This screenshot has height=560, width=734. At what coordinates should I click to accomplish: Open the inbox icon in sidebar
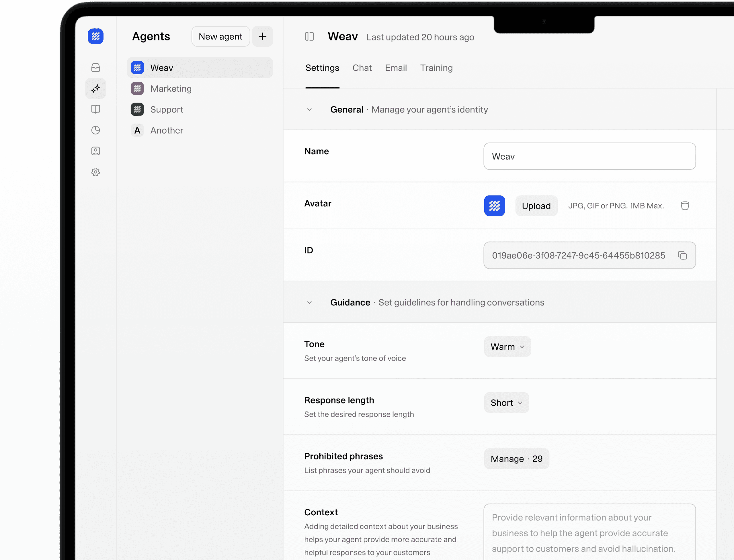tap(95, 68)
